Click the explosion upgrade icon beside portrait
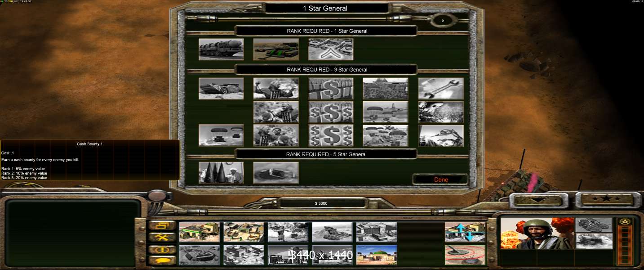The image size is (644, 270). pyautogui.click(x=594, y=241)
